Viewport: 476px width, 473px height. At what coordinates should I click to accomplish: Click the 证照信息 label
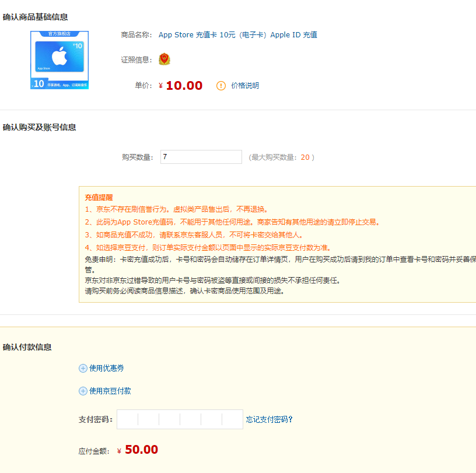pos(136,60)
